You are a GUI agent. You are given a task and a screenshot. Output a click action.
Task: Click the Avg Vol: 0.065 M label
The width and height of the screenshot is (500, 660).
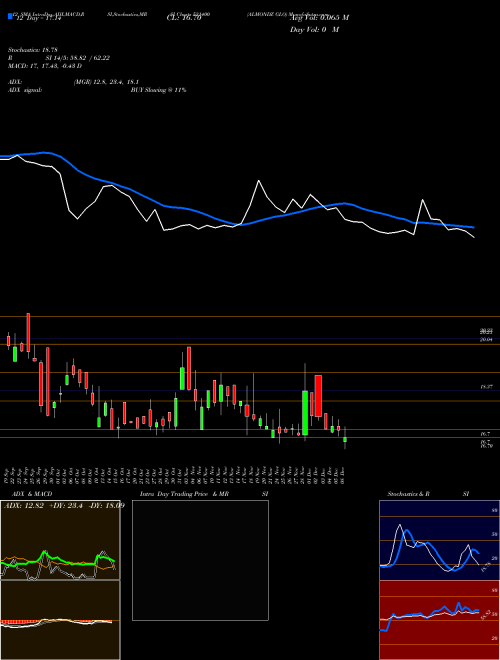[319, 18]
